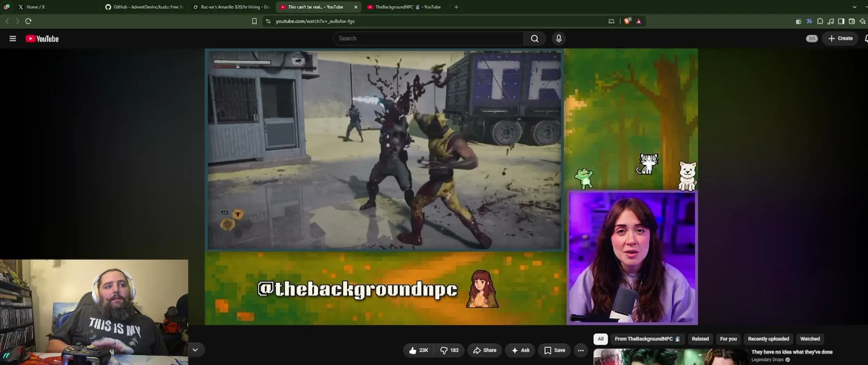Screen dimensions: 868x365
Task: Like the video with thumbs up
Action: coord(418,350)
